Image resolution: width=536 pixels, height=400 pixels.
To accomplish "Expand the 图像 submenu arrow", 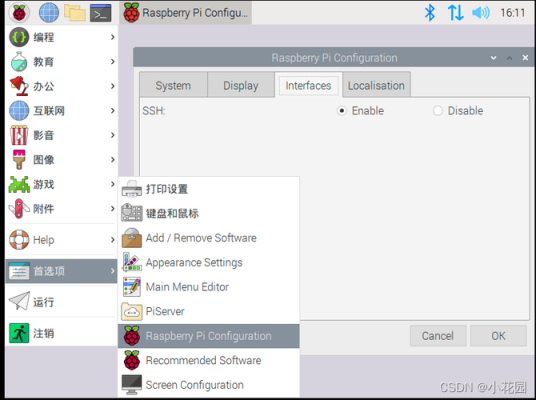I will click(x=112, y=160).
